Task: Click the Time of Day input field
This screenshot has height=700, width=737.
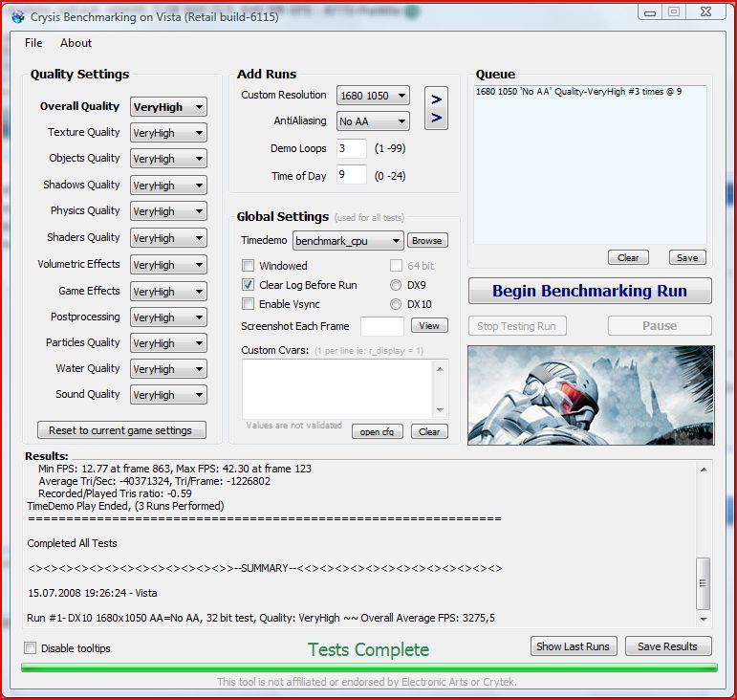Action: [x=351, y=175]
